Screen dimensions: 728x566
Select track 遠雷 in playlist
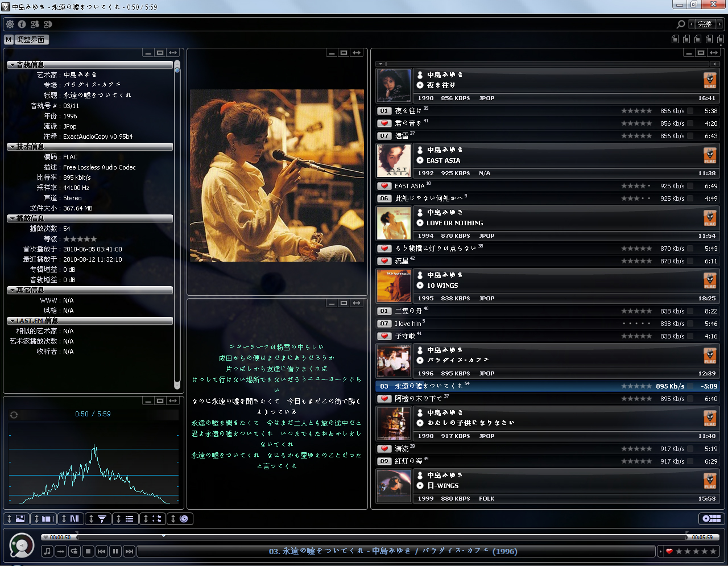pos(547,136)
